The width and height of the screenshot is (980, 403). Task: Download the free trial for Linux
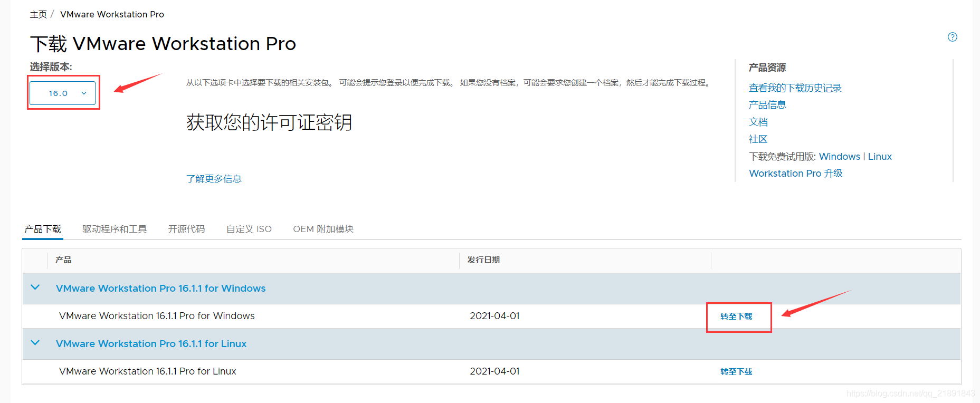(x=880, y=157)
